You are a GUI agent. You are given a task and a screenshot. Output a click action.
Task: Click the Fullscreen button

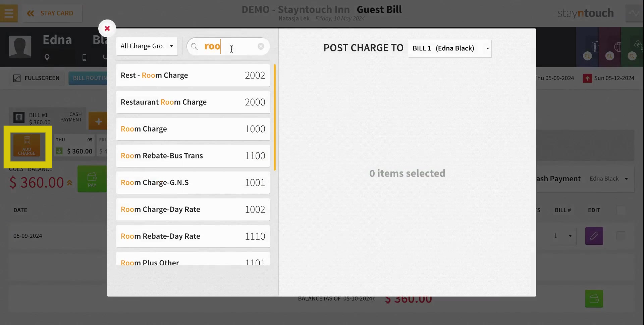[37, 78]
